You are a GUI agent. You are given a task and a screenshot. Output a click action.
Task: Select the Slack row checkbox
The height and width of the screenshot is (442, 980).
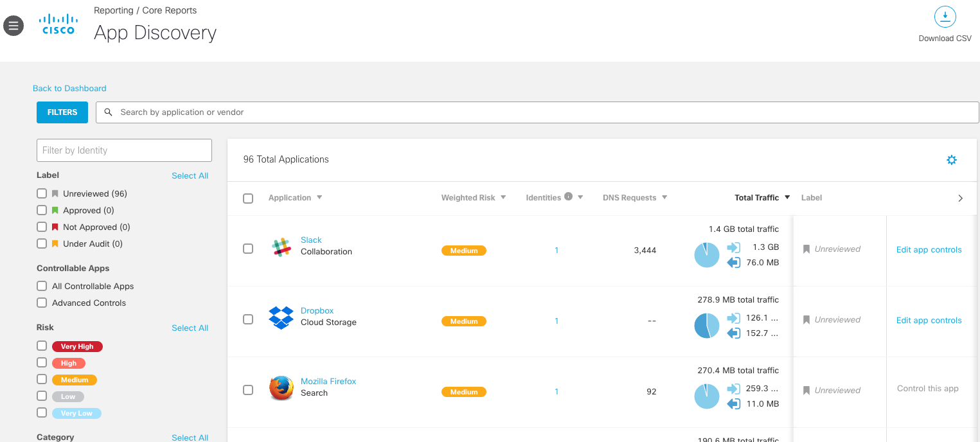click(248, 249)
